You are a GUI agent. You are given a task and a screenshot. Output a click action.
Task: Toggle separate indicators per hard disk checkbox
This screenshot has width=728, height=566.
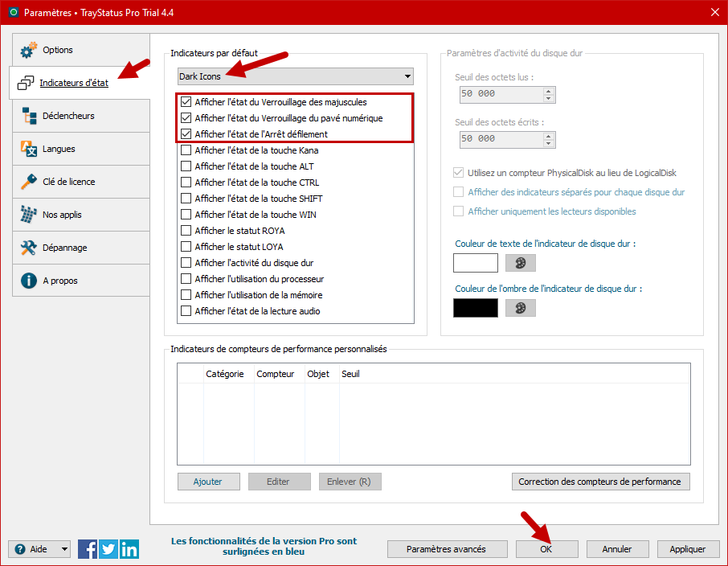click(458, 192)
